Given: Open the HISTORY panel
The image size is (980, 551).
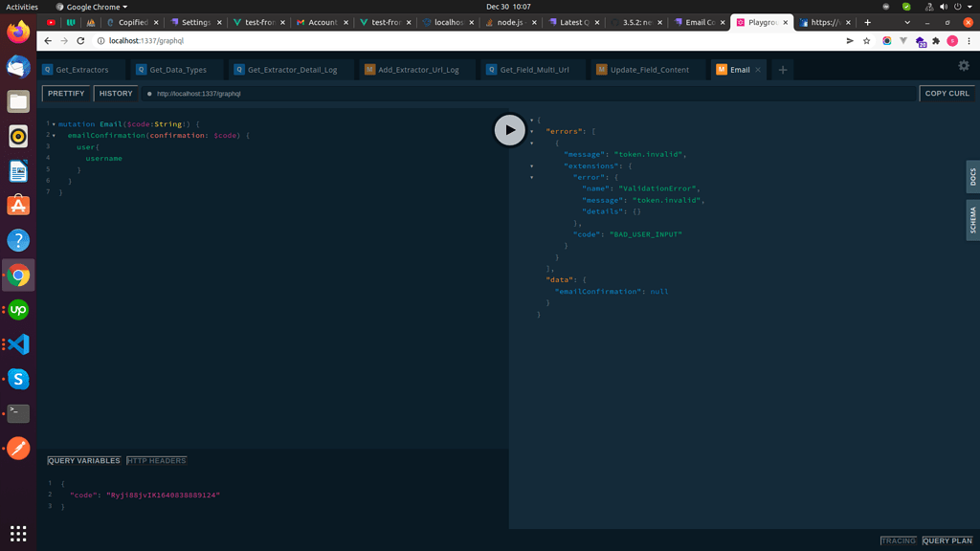Looking at the screenshot, I should [x=116, y=93].
